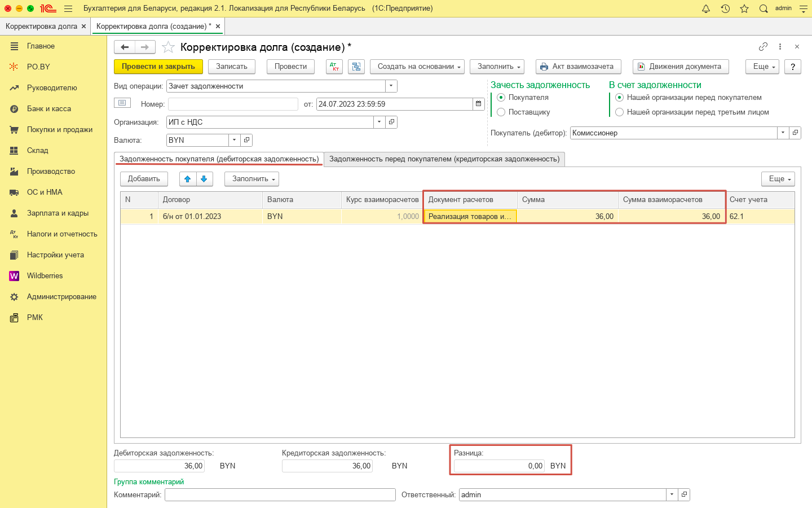812x508 pixels.
Task: Select the Поставщику radio button
Action: click(x=501, y=112)
